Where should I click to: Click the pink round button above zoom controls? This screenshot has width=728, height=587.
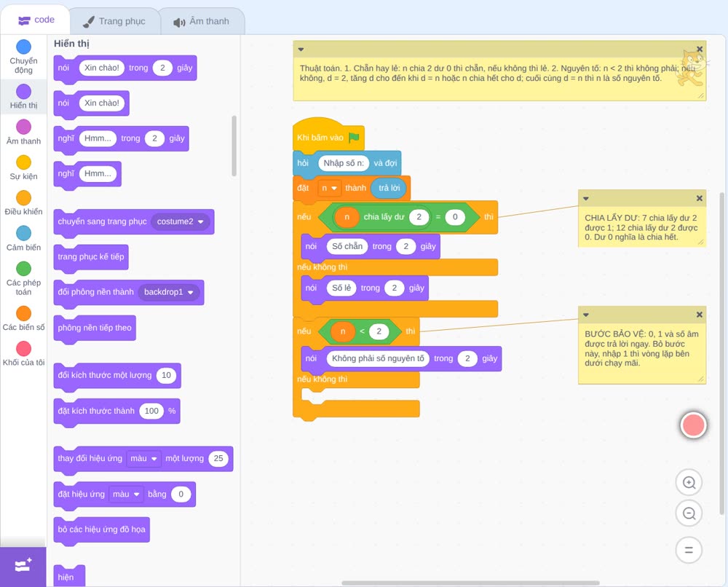693,425
